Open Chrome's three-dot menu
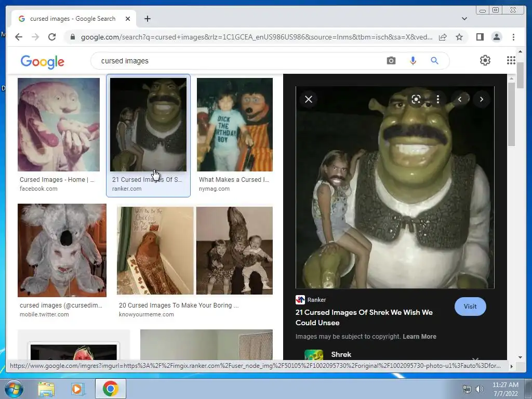532x399 pixels. [x=513, y=37]
